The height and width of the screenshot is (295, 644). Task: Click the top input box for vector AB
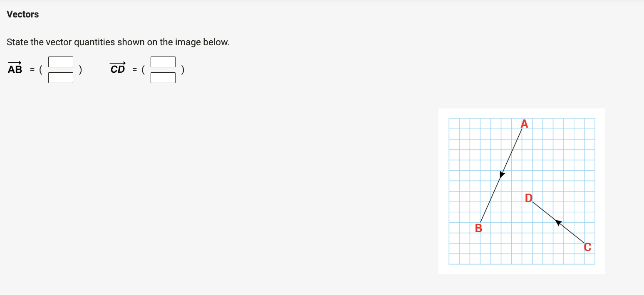click(x=61, y=61)
